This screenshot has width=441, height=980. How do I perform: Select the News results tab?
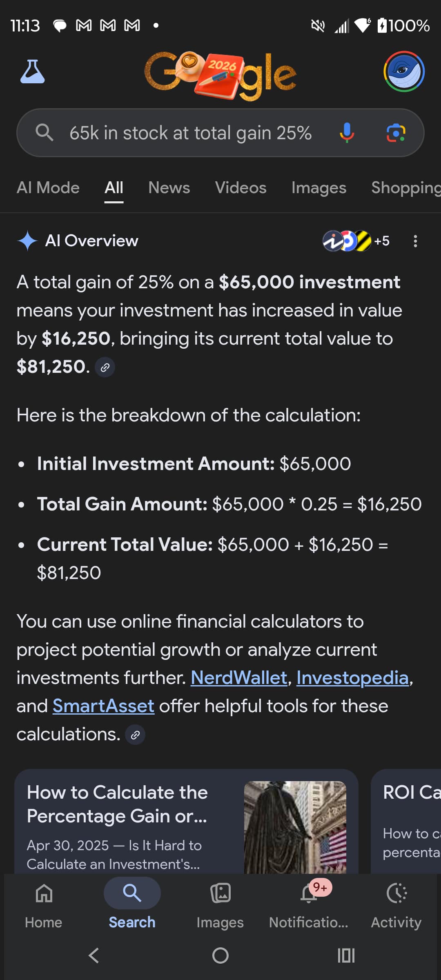click(169, 188)
